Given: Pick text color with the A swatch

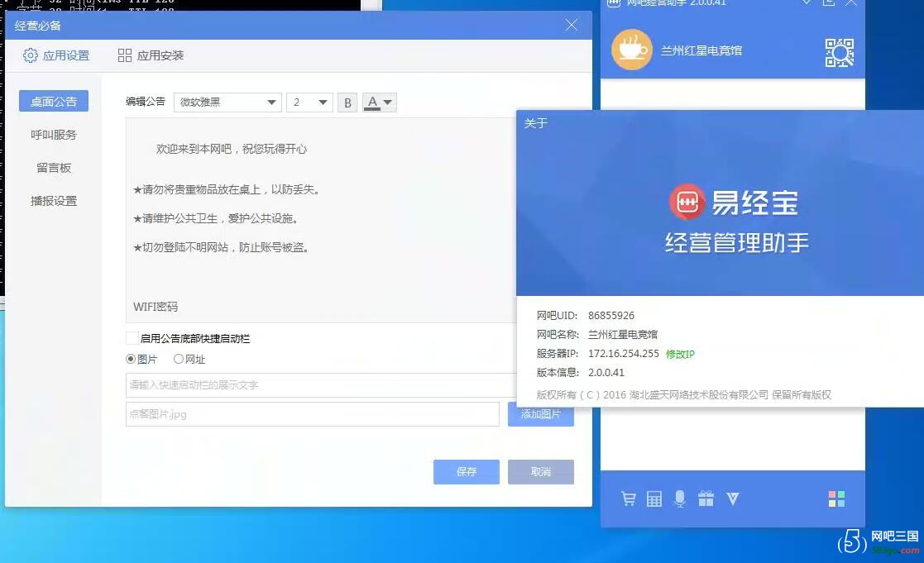Looking at the screenshot, I should [x=372, y=103].
